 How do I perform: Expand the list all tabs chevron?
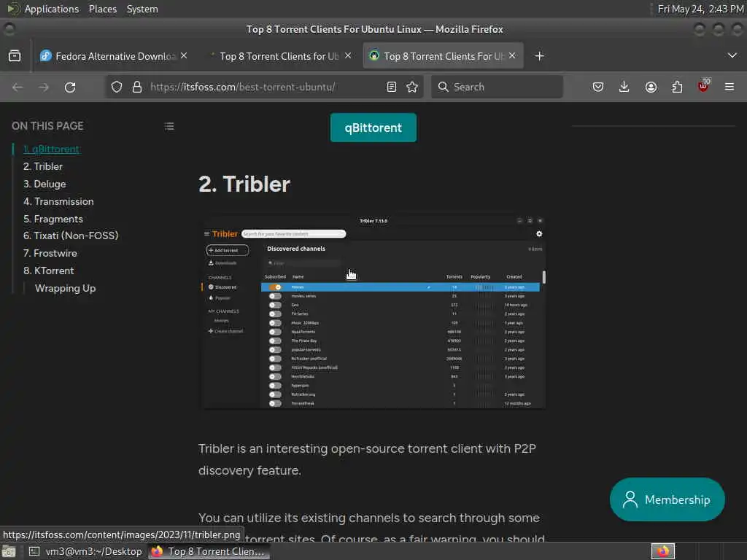[732, 55]
